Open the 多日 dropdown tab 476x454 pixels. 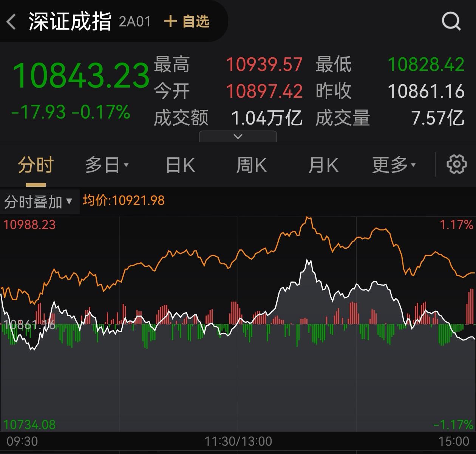point(107,165)
